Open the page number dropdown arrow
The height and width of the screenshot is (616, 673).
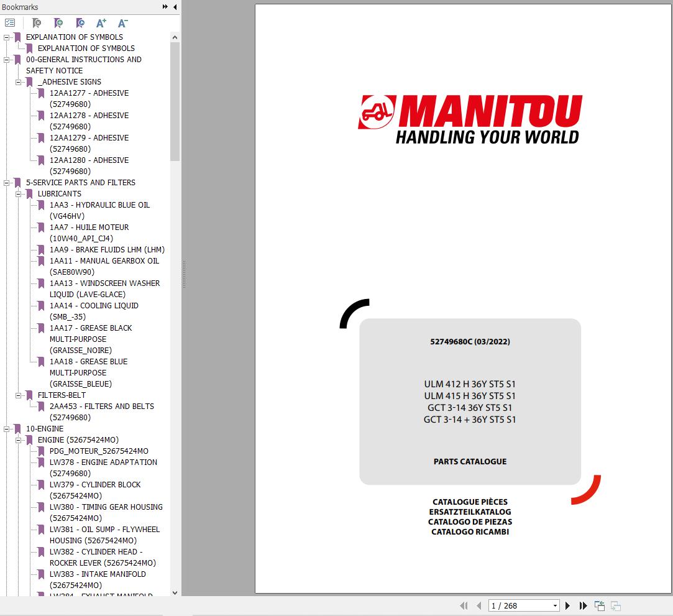[555, 605]
